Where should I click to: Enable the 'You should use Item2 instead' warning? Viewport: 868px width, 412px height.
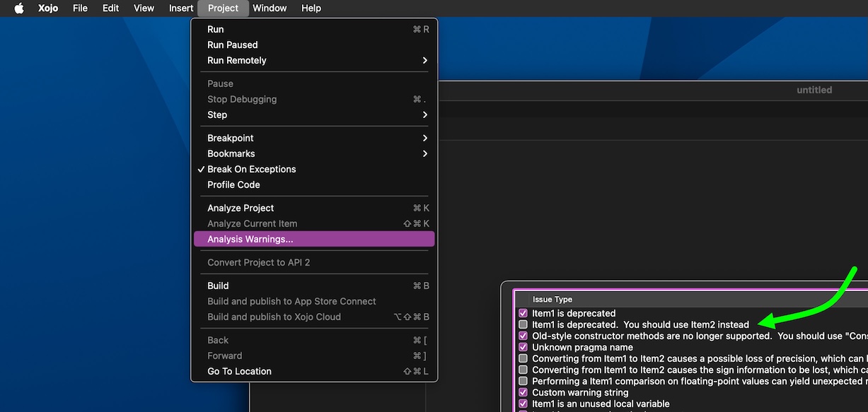pyautogui.click(x=523, y=324)
